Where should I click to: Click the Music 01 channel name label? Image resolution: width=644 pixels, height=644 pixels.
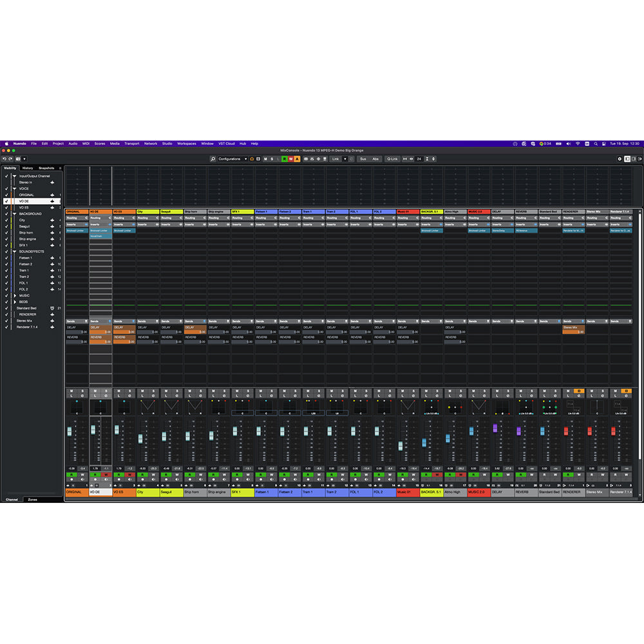point(408,492)
